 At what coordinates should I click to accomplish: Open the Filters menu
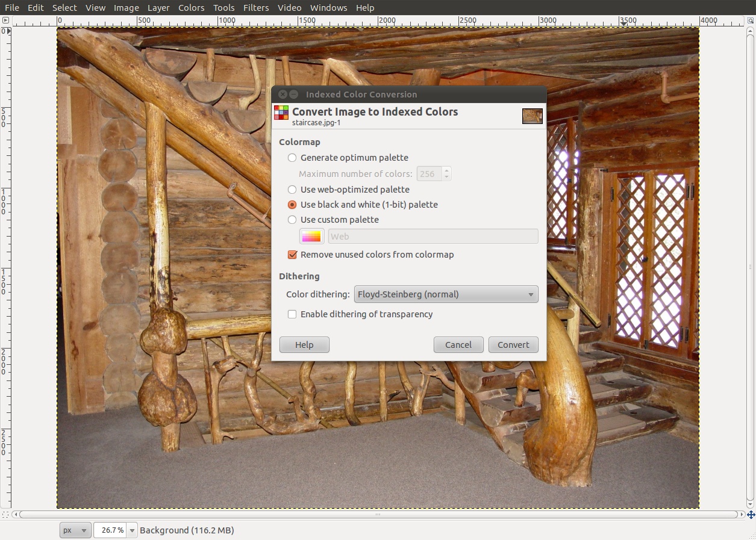(256, 8)
